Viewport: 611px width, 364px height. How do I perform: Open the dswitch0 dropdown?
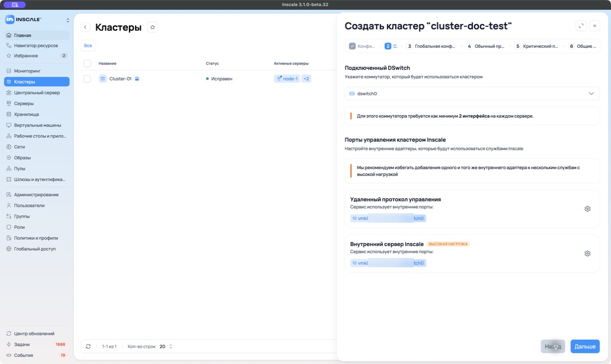(x=472, y=94)
